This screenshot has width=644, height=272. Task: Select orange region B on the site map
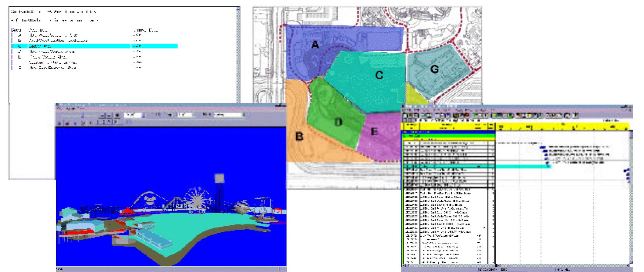coord(299,137)
